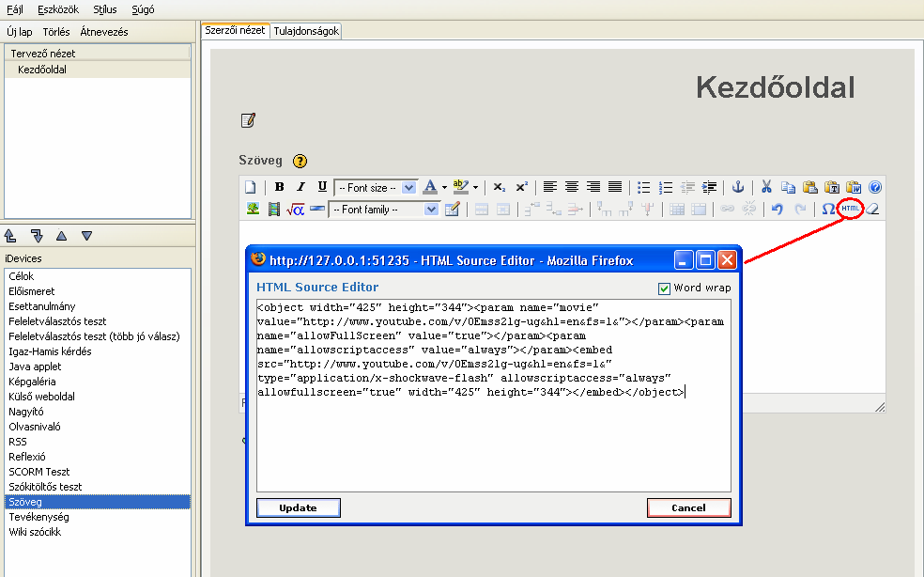This screenshot has width=924, height=577.
Task: Copy selection icon in toolbar
Action: (788, 188)
